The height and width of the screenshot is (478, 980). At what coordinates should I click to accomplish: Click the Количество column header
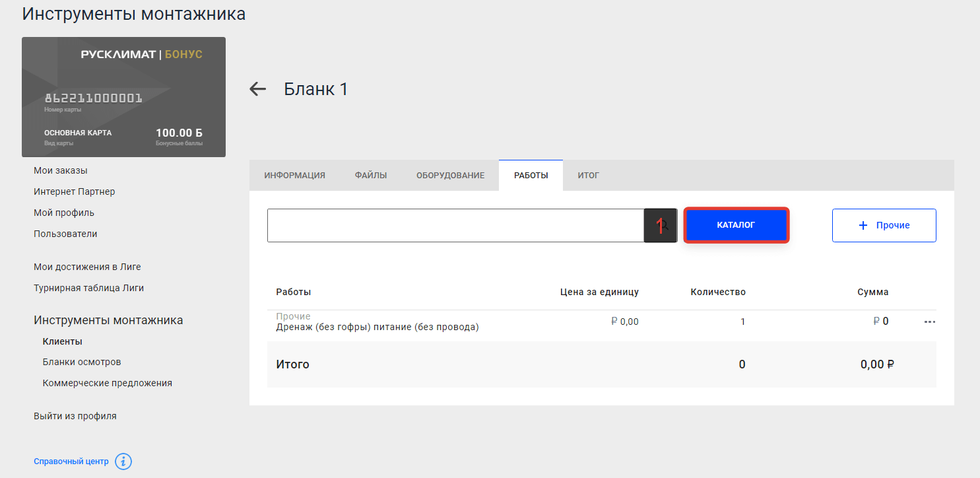tap(718, 292)
